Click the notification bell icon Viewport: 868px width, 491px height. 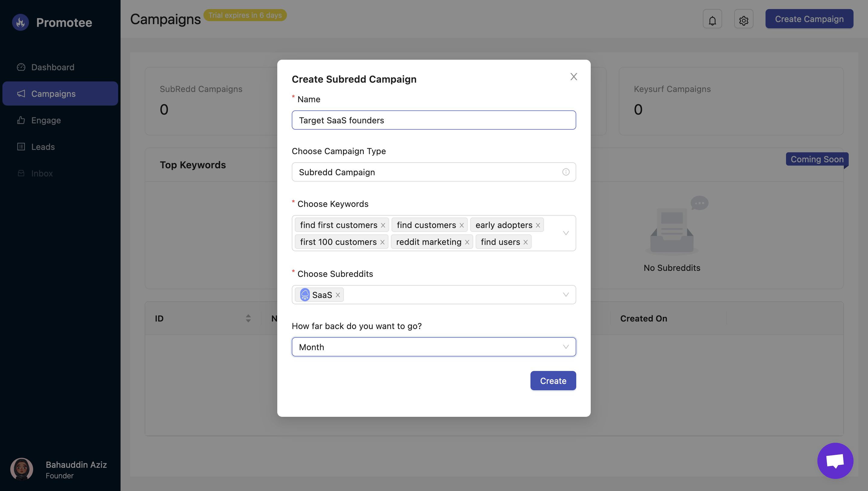712,19
